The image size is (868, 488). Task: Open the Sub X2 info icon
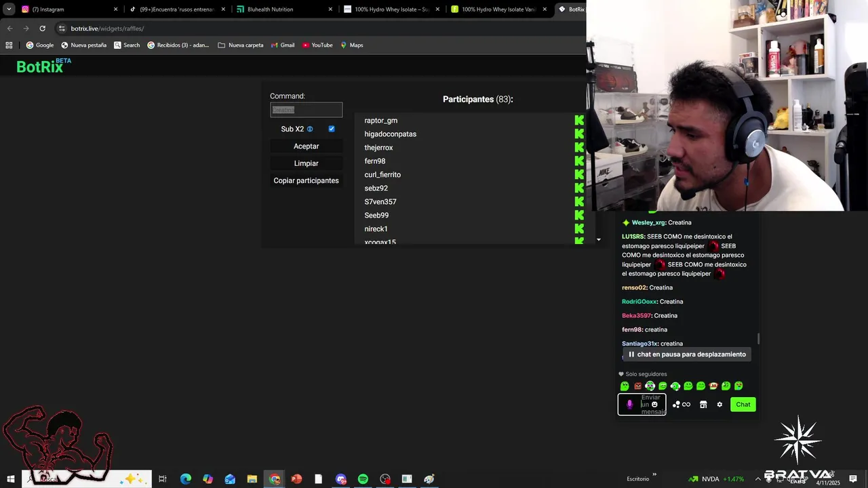coord(310,129)
